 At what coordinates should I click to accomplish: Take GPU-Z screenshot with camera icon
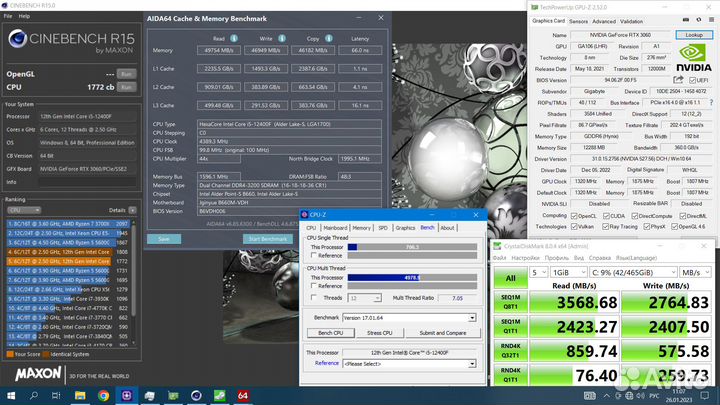(x=686, y=20)
